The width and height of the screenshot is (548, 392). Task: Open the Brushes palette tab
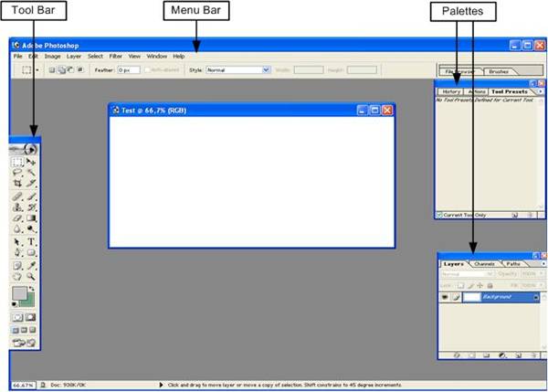tap(499, 70)
